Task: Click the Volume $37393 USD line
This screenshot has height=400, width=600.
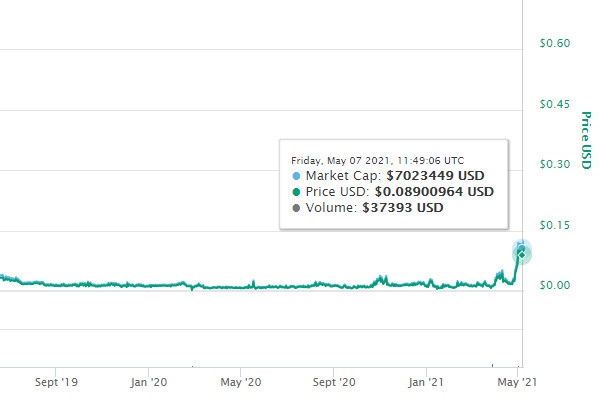Action: [368, 207]
